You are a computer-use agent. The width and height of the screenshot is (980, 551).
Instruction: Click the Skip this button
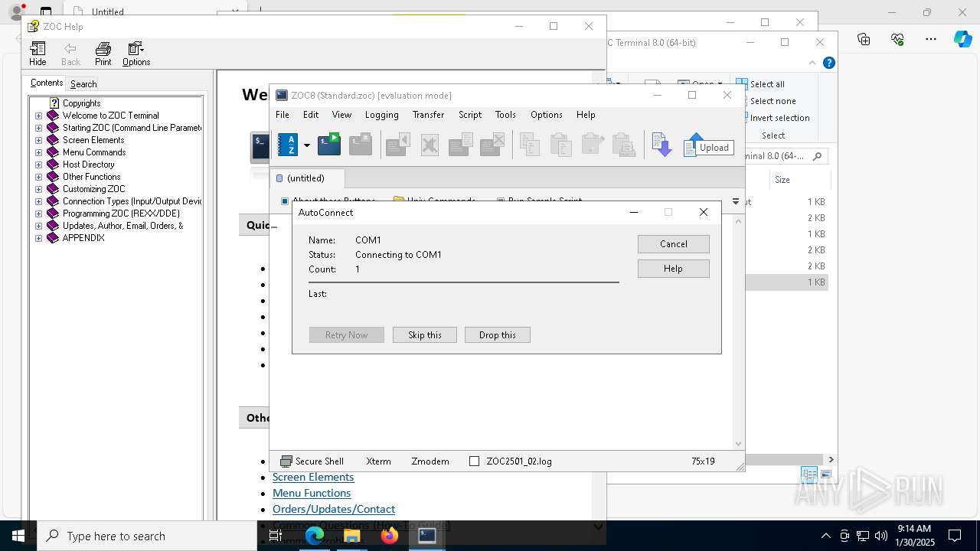click(x=425, y=335)
